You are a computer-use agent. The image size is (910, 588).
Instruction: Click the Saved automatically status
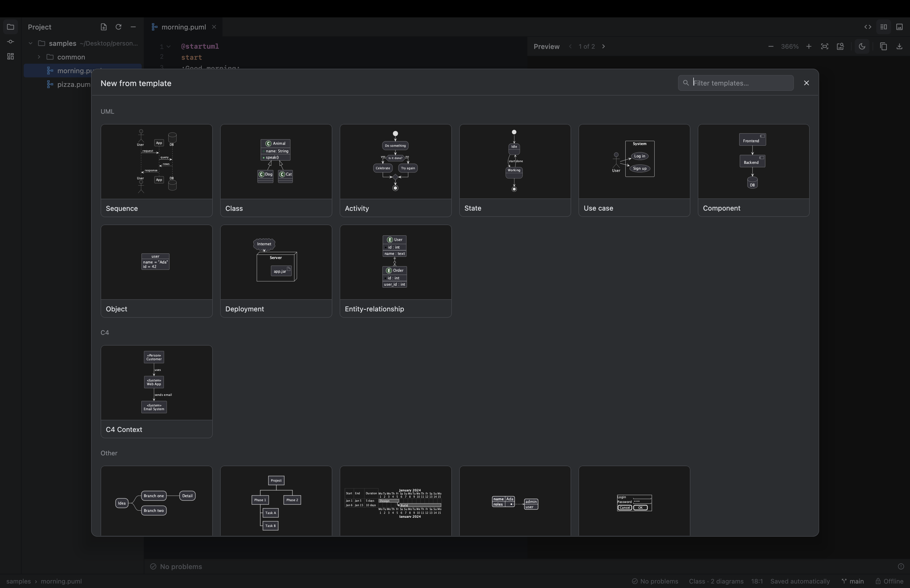pyautogui.click(x=800, y=581)
